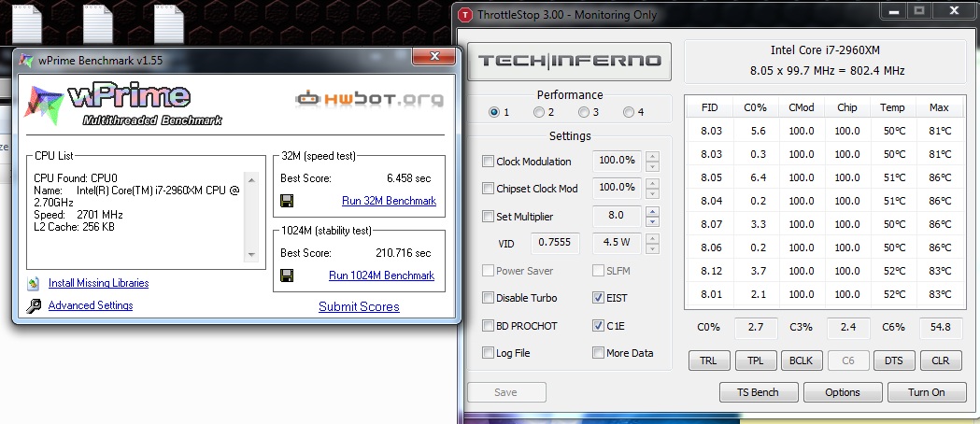Open the Advanced Settings link
The width and height of the screenshot is (980, 424).
click(x=91, y=305)
